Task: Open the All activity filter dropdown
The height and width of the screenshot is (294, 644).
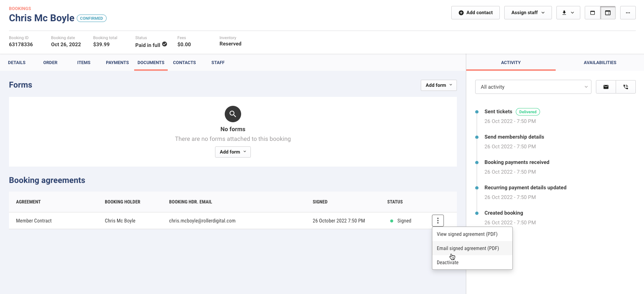Action: tap(533, 87)
